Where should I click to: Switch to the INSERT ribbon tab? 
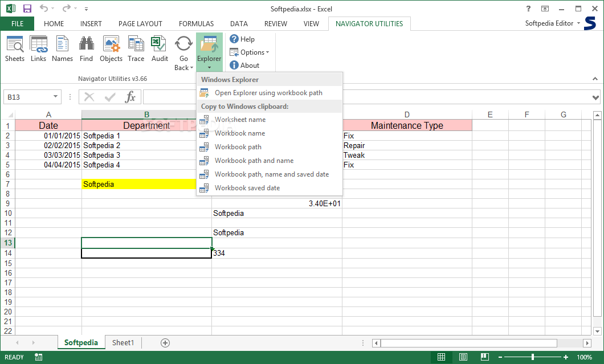pos(91,23)
